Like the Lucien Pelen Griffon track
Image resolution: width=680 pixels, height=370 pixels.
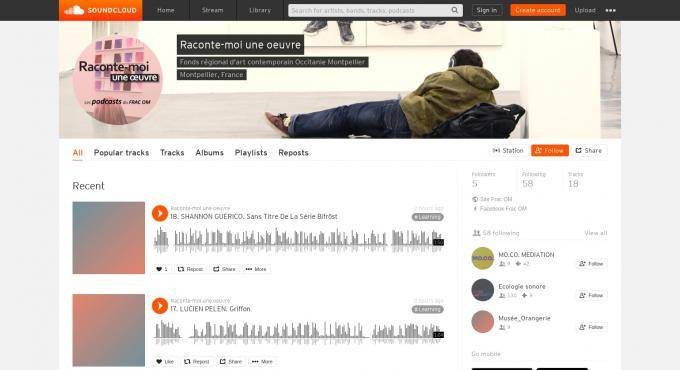pyautogui.click(x=165, y=361)
